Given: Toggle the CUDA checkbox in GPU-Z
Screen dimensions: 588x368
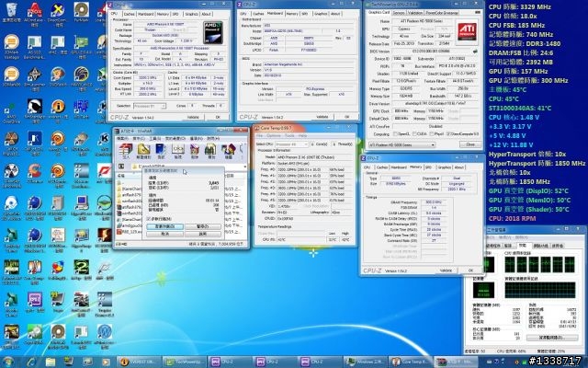Looking at the screenshot, I should 414,134.
